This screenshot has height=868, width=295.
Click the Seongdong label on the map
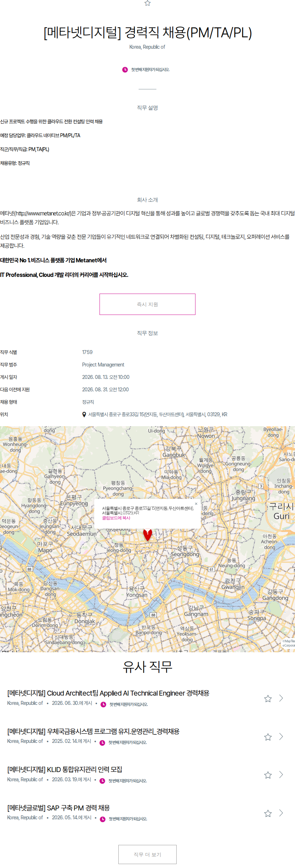tap(185, 551)
